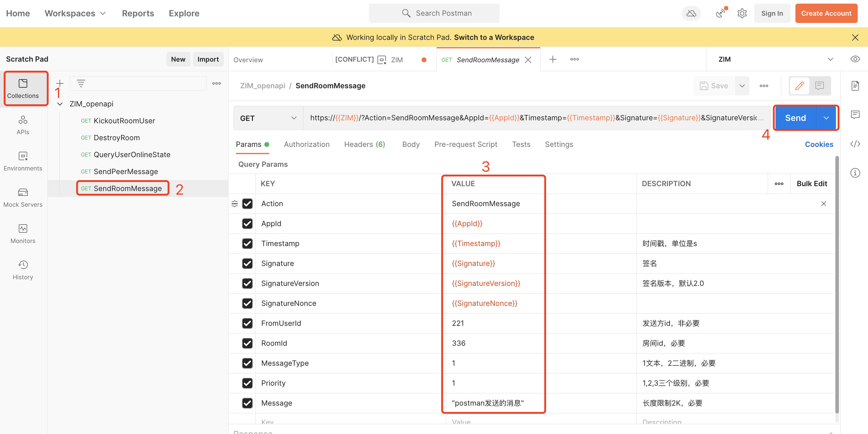This screenshot has height=434, width=868.
Task: Click the plus icon to create a new collection
Action: [60, 83]
